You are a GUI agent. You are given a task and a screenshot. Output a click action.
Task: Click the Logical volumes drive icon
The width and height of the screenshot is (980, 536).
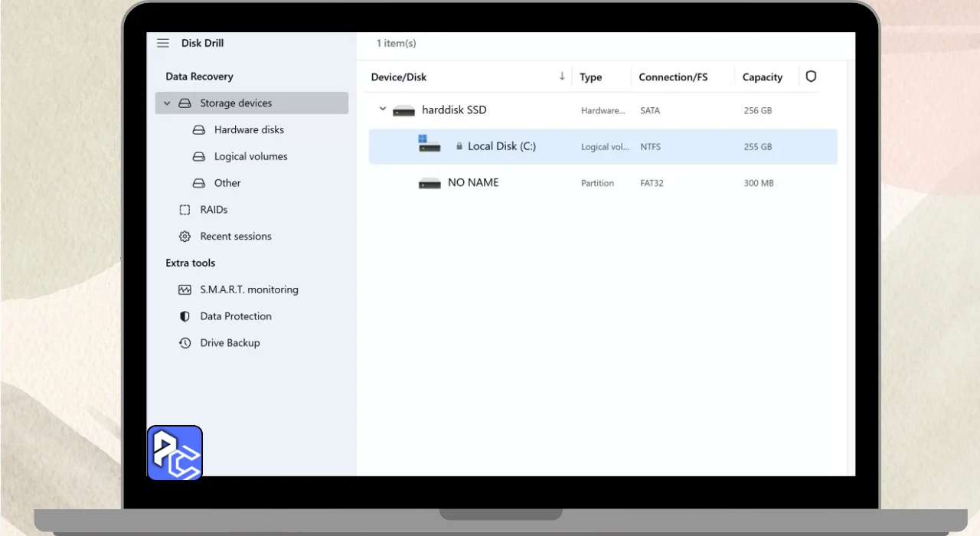(199, 157)
